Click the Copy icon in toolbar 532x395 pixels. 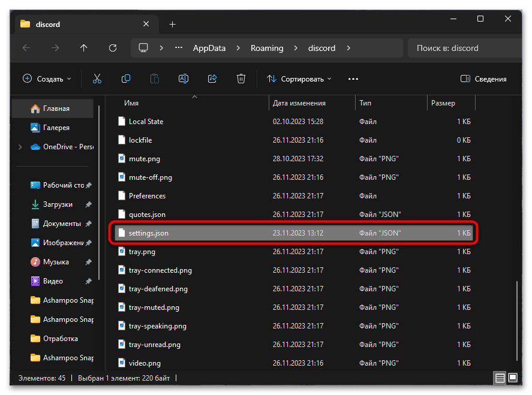(x=126, y=79)
